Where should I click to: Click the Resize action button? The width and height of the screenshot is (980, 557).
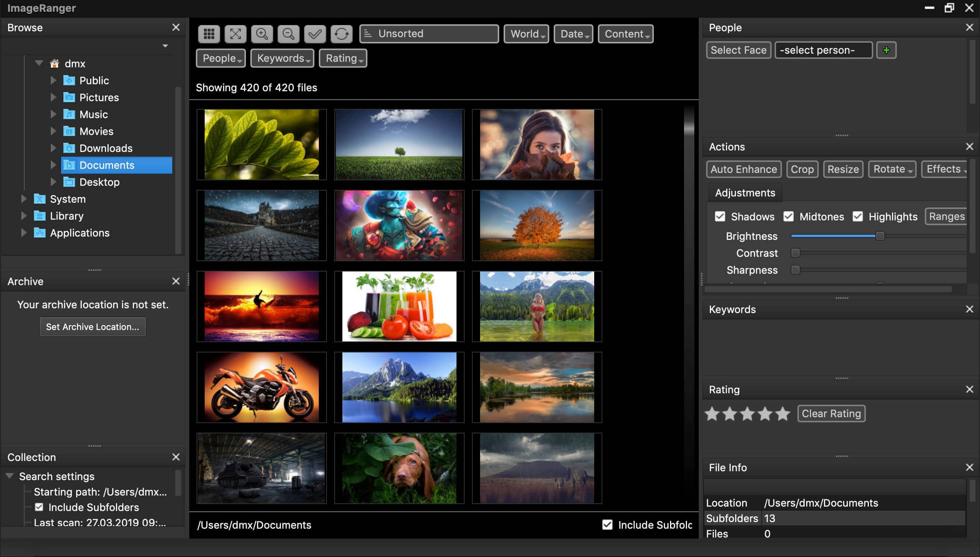[x=843, y=169]
